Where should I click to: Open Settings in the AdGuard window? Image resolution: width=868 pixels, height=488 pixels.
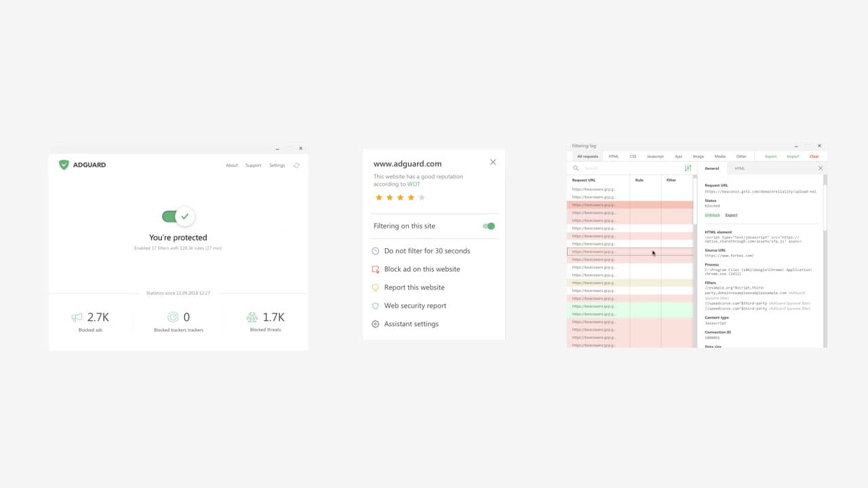(277, 165)
